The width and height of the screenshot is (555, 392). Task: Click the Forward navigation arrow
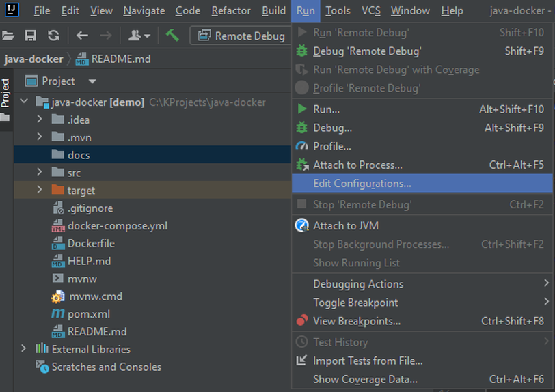coord(105,36)
